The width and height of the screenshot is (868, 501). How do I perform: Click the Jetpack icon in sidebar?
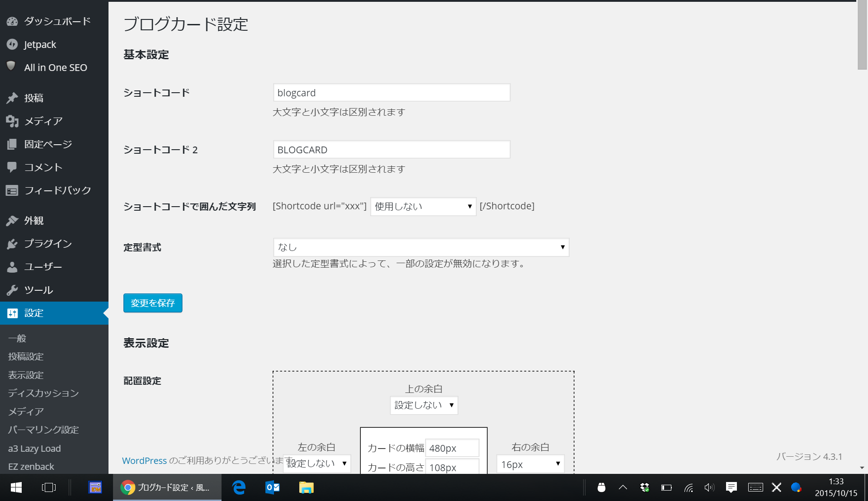(x=12, y=44)
